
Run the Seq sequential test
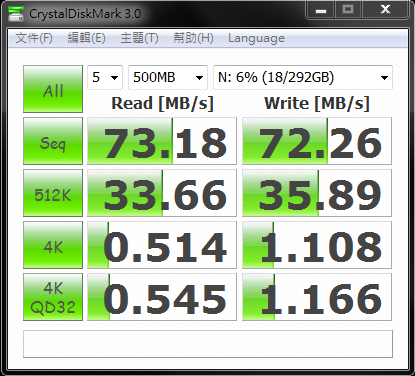(53, 141)
